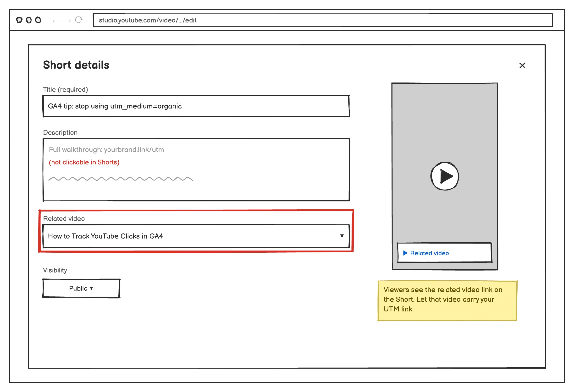Click the browser forward arrow
The image size is (574, 392).
click(67, 21)
